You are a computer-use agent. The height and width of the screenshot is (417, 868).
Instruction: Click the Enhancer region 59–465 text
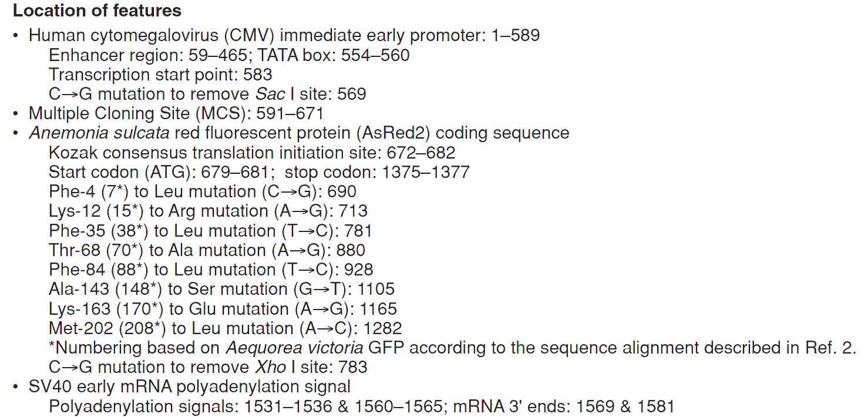[x=146, y=55]
